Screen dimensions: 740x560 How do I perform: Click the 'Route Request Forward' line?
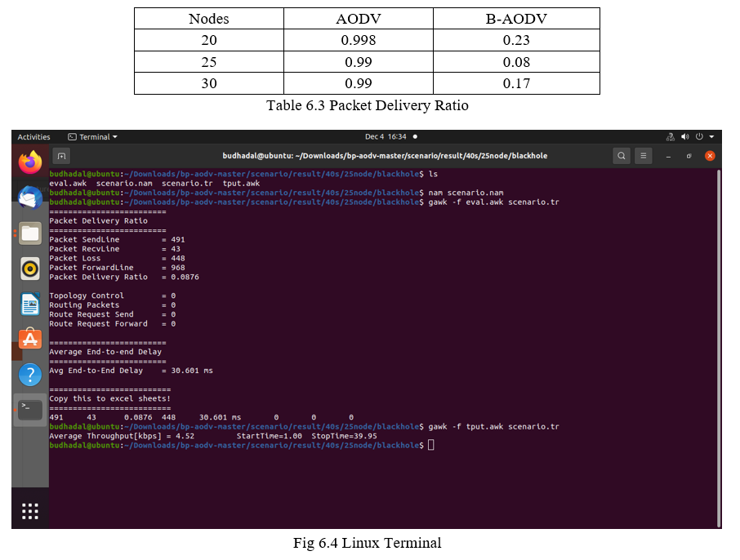coord(113,323)
